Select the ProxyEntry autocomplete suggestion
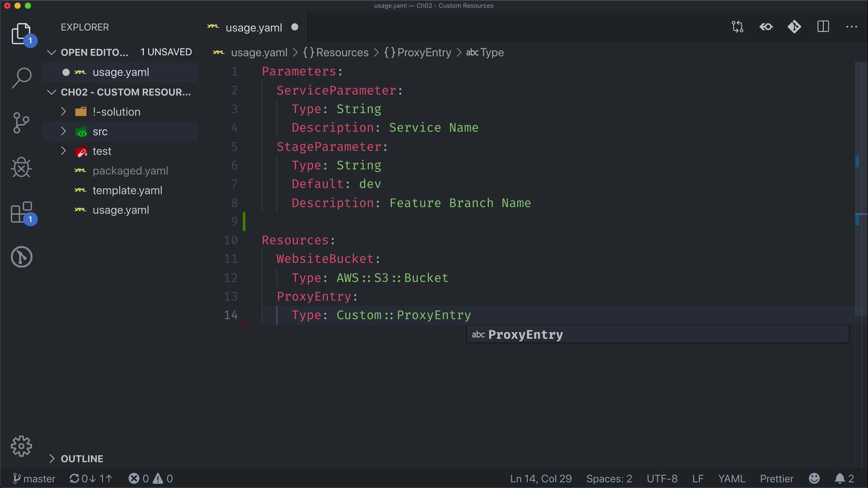Viewport: 868px width, 488px height. pos(525,335)
